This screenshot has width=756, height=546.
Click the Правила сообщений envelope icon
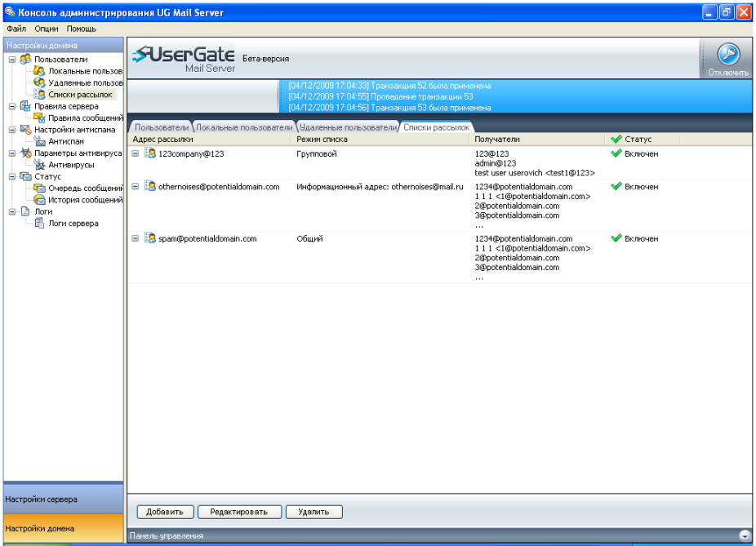click(x=39, y=118)
